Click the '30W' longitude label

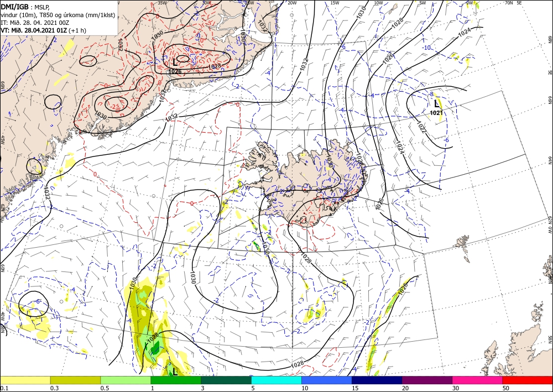[x=206, y=2]
